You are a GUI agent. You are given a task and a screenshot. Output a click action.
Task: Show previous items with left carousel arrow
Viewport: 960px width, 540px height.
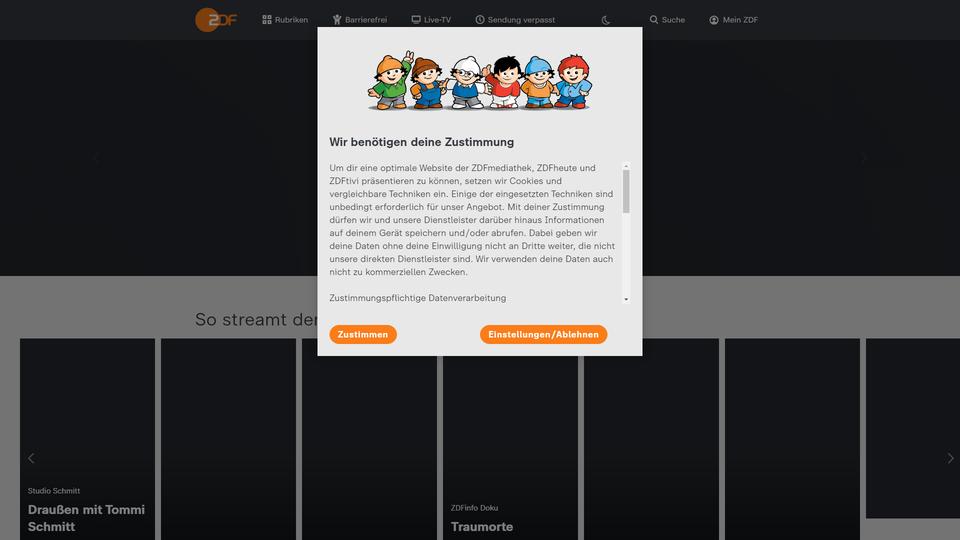point(31,458)
